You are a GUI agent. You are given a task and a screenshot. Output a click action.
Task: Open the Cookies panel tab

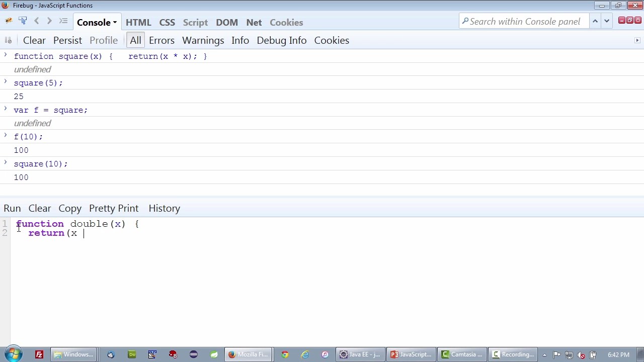click(286, 22)
